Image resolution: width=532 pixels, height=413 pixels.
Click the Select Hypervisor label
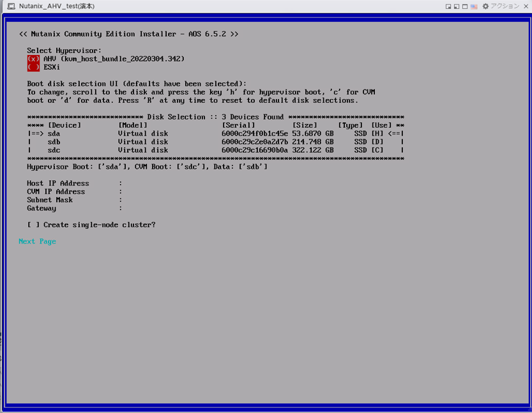[64, 51]
